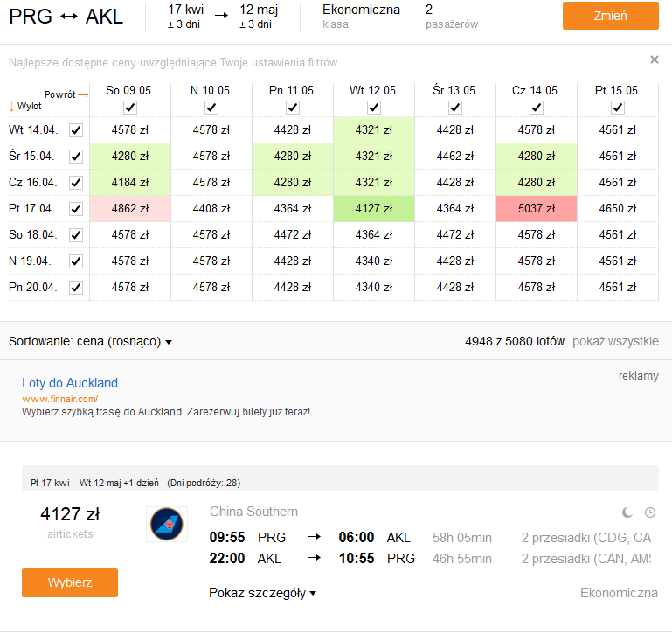
Task: Close the best prices table panel
Action: click(654, 59)
